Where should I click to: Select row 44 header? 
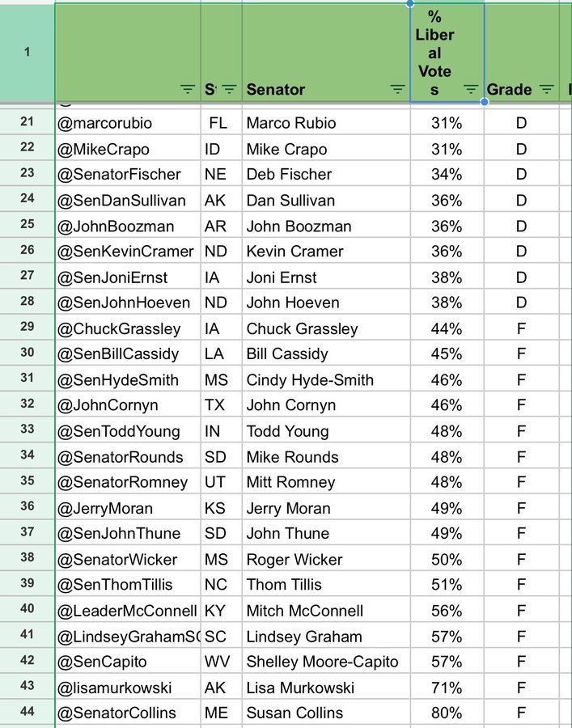(27, 713)
